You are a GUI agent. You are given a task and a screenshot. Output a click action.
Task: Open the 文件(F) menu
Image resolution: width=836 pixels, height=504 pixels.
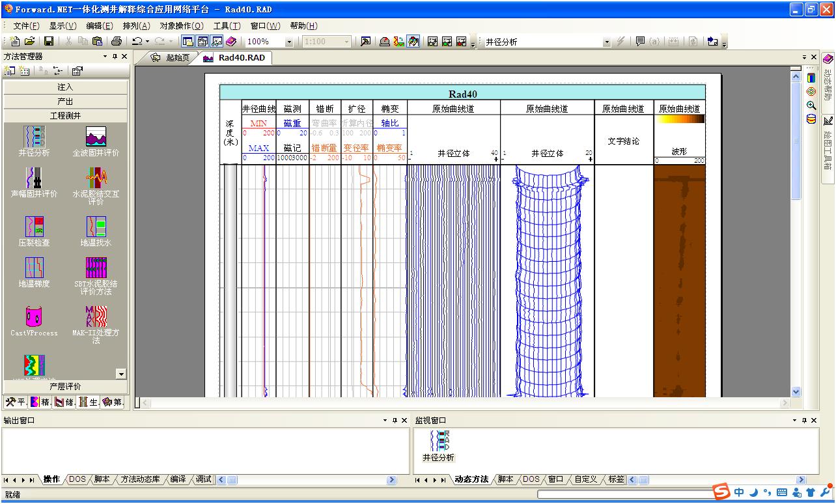tap(26, 25)
